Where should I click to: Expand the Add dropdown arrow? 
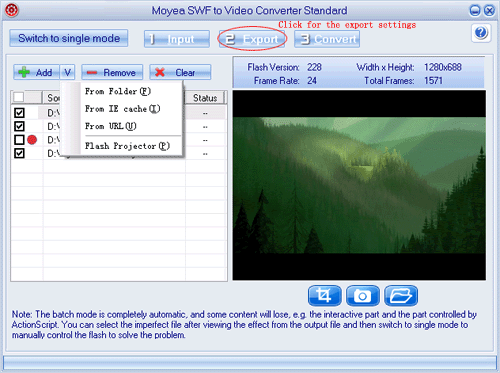click(x=68, y=72)
